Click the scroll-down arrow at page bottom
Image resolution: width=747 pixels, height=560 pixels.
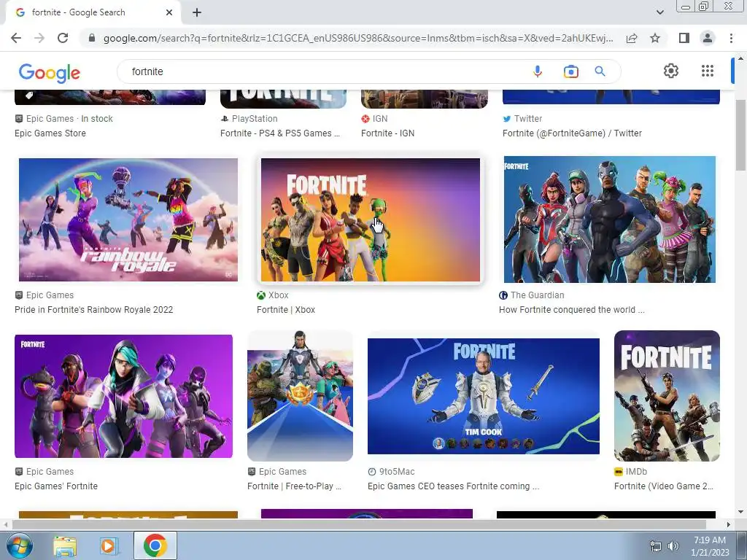[x=741, y=512]
